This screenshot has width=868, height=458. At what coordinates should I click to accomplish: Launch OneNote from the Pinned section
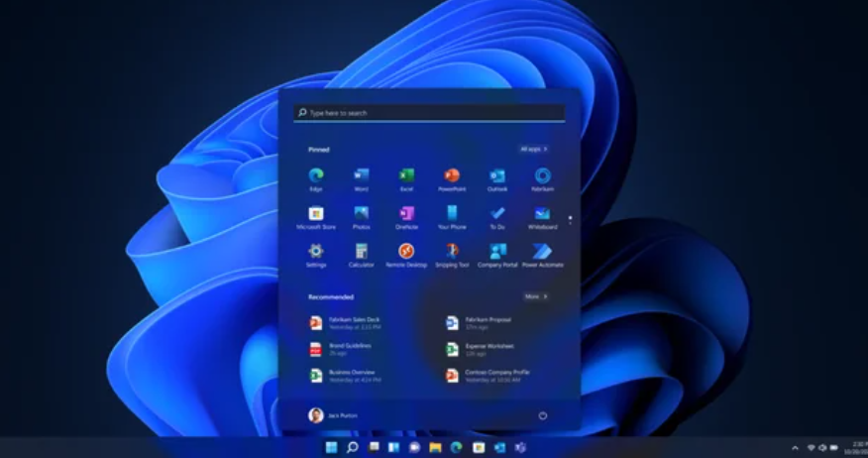pos(406,218)
